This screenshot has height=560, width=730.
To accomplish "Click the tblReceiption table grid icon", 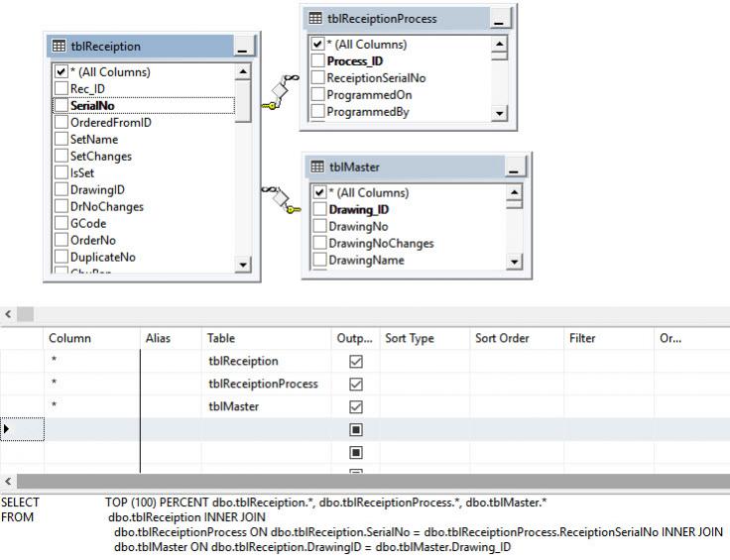I will 60,46.
